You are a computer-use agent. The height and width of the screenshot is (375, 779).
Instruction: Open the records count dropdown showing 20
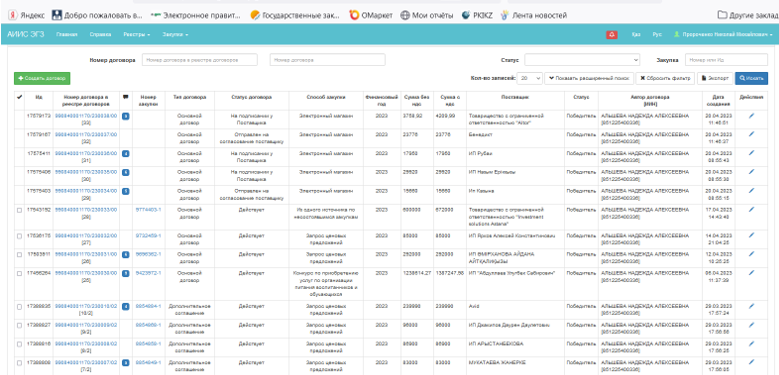tap(530, 78)
